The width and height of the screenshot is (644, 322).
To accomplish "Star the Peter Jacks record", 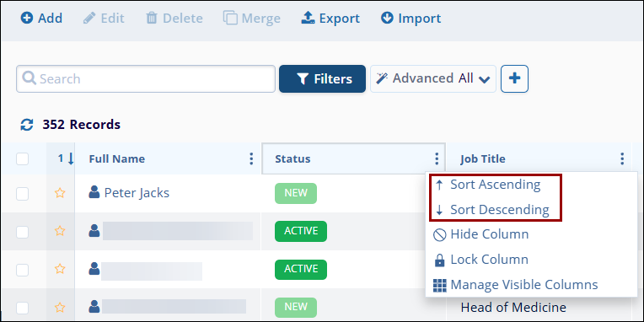I will (60, 193).
